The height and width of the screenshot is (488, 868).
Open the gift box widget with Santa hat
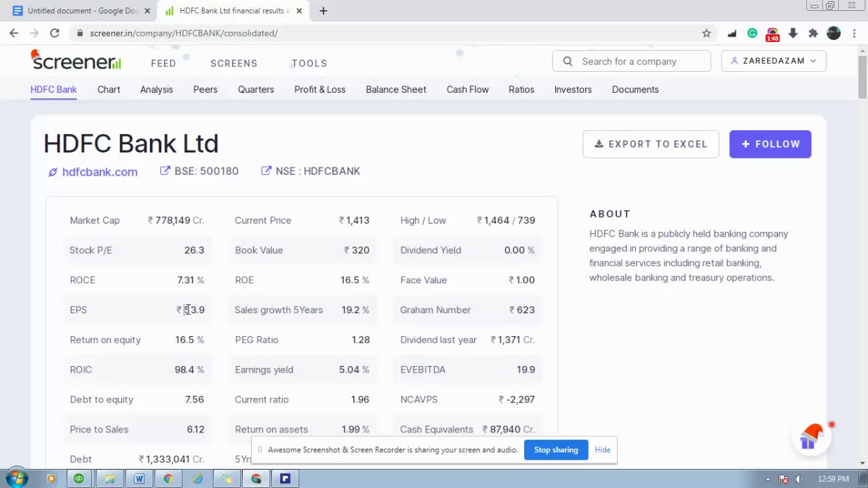(812, 437)
